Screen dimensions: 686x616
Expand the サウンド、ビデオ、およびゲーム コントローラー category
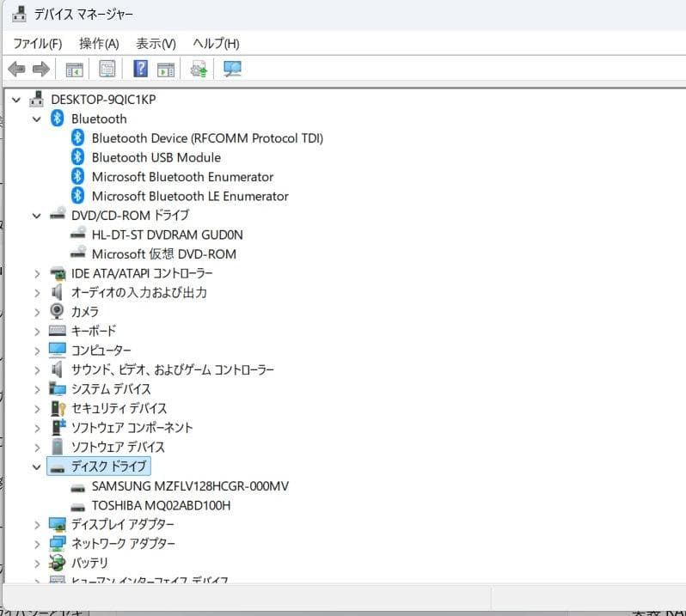(37, 370)
